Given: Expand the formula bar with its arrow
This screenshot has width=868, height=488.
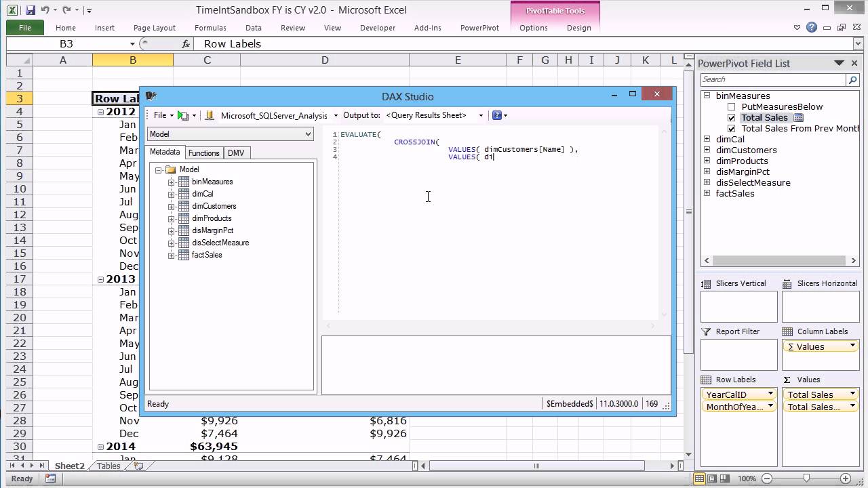Looking at the screenshot, I should click(857, 43).
